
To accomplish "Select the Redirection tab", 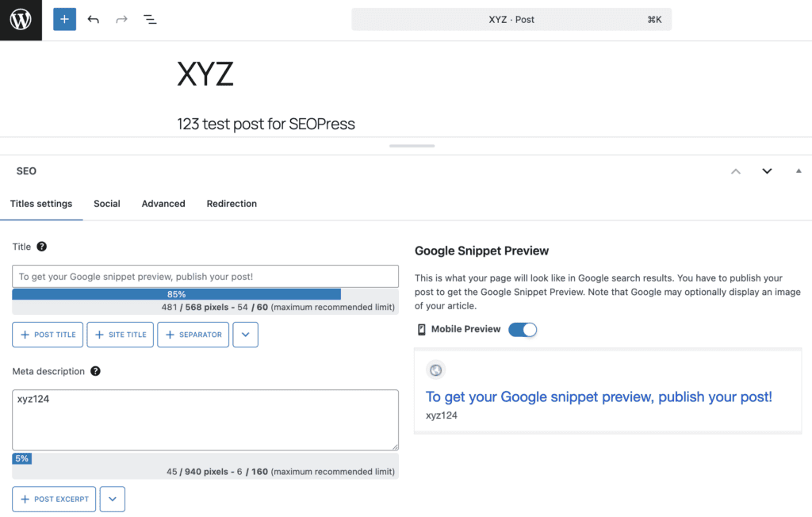I will (x=232, y=204).
